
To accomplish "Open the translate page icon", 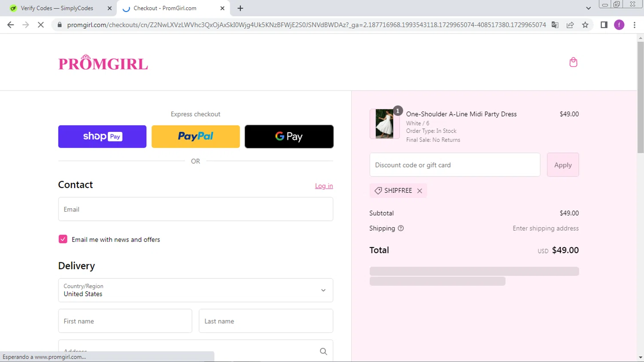I will (555, 25).
